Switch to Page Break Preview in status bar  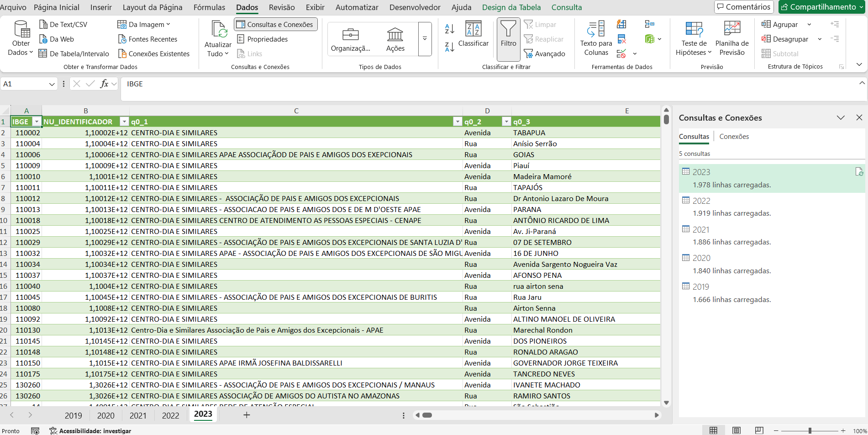pyautogui.click(x=759, y=430)
